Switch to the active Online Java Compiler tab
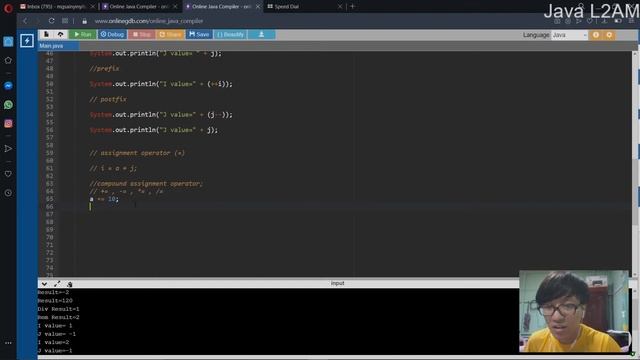The width and height of the screenshot is (640, 360). coord(221,7)
